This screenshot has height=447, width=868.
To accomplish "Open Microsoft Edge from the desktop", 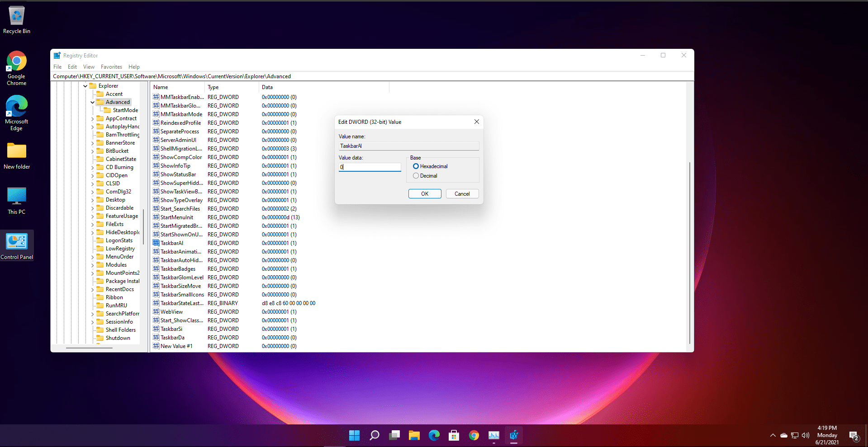I will pyautogui.click(x=16, y=106).
